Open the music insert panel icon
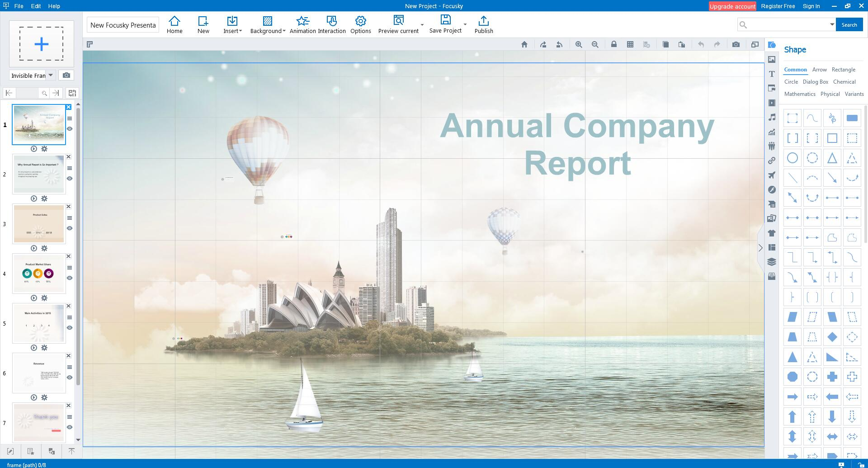The height and width of the screenshot is (468, 868). [772, 118]
